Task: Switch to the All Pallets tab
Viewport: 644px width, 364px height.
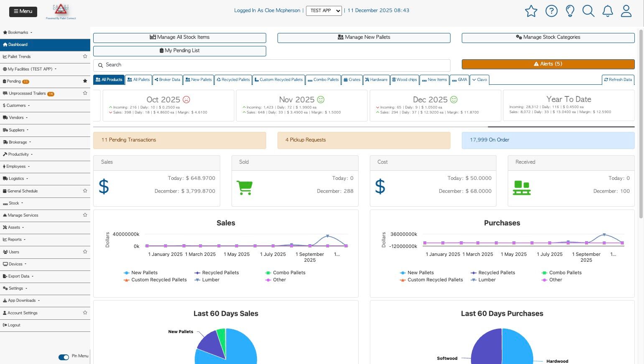Action: click(138, 80)
